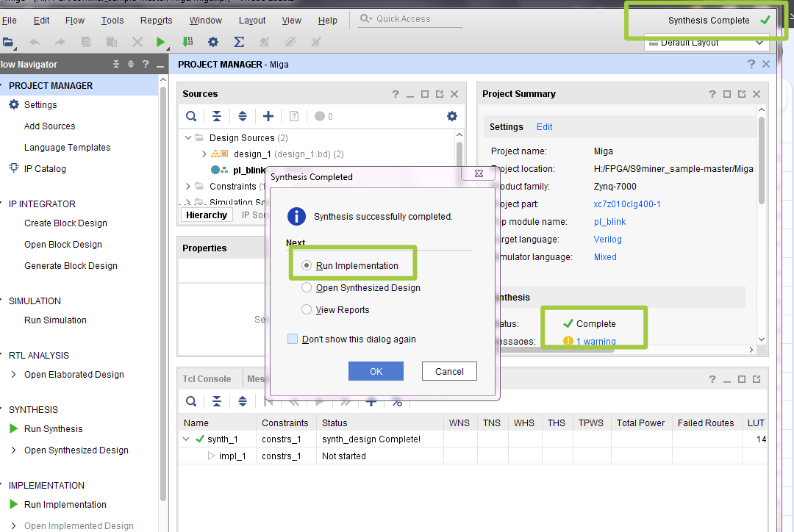794x532 pixels.
Task: Click Flow Navigator vertical scrollbar
Action: tap(162, 294)
